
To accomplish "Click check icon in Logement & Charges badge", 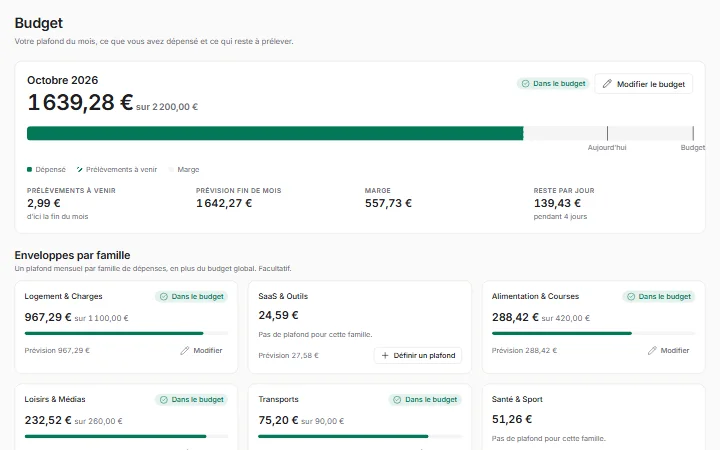I will [x=163, y=297].
